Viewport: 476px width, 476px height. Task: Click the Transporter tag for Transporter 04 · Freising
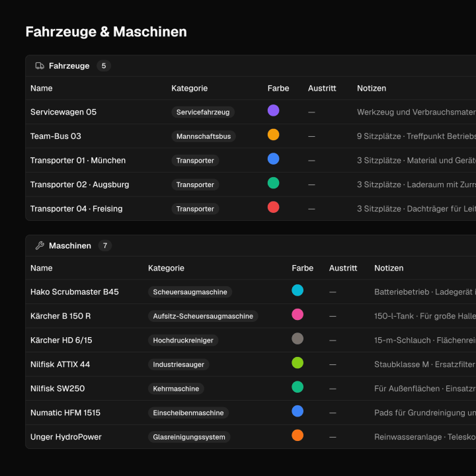(x=195, y=209)
